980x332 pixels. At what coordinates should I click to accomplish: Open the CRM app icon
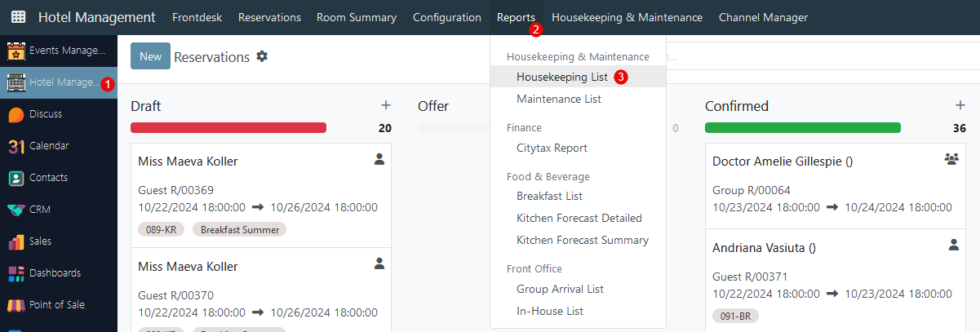pos(16,210)
